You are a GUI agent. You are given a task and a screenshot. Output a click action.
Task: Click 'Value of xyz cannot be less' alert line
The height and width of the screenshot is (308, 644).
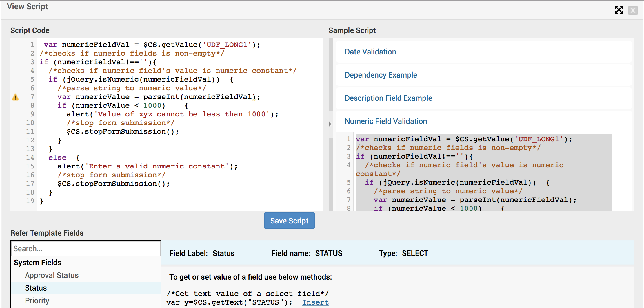click(x=172, y=114)
